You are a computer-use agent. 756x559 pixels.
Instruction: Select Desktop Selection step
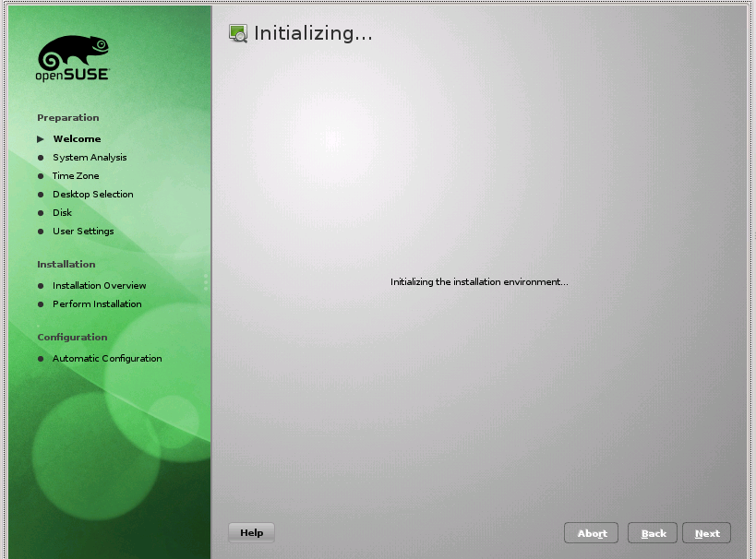coord(93,195)
